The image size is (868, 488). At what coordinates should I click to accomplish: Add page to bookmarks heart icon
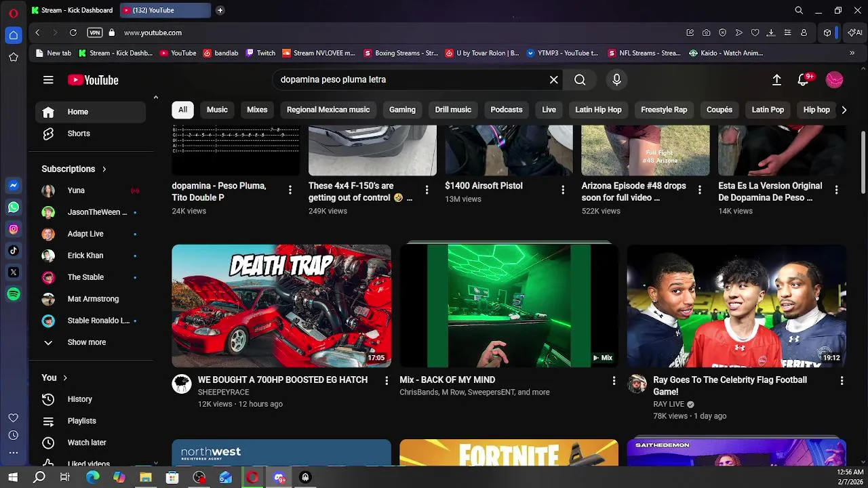(x=755, y=33)
